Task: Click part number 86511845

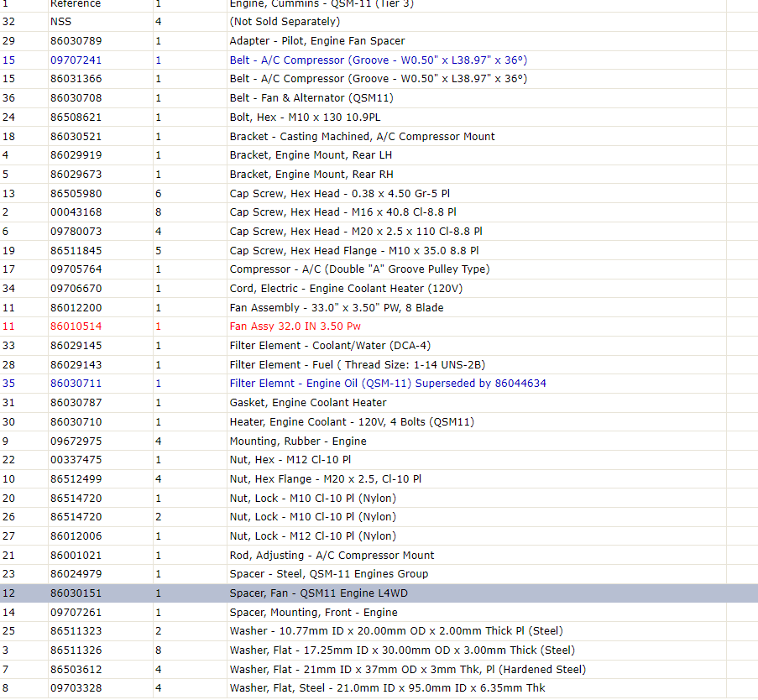Action: click(76, 251)
